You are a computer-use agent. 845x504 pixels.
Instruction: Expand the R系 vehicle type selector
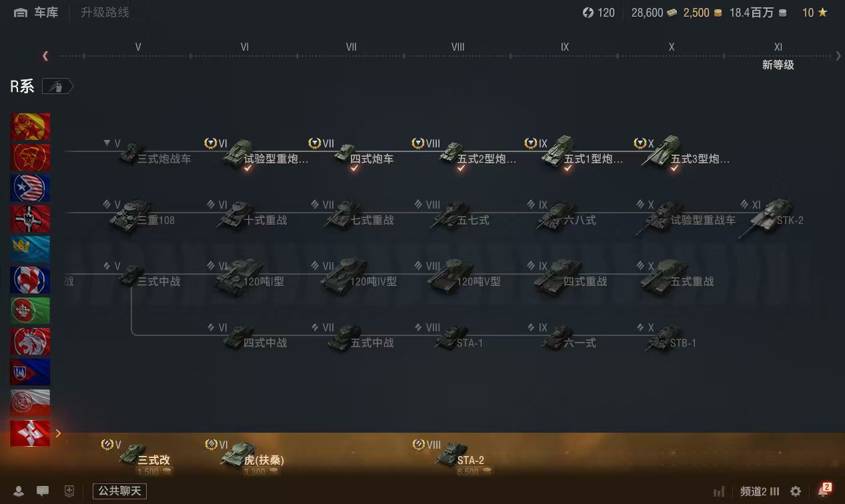pos(58,87)
